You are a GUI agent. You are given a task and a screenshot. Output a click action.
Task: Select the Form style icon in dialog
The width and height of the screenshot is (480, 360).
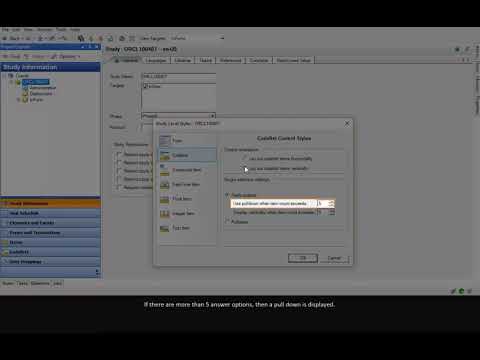click(x=165, y=141)
